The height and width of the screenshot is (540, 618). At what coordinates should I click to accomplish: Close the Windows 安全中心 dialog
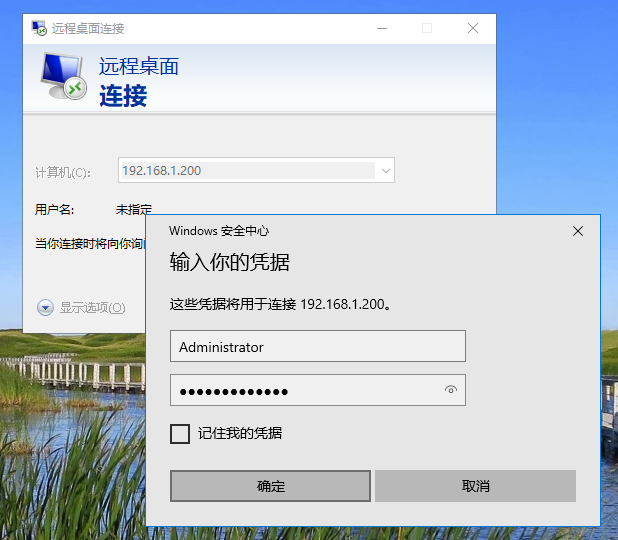point(577,231)
